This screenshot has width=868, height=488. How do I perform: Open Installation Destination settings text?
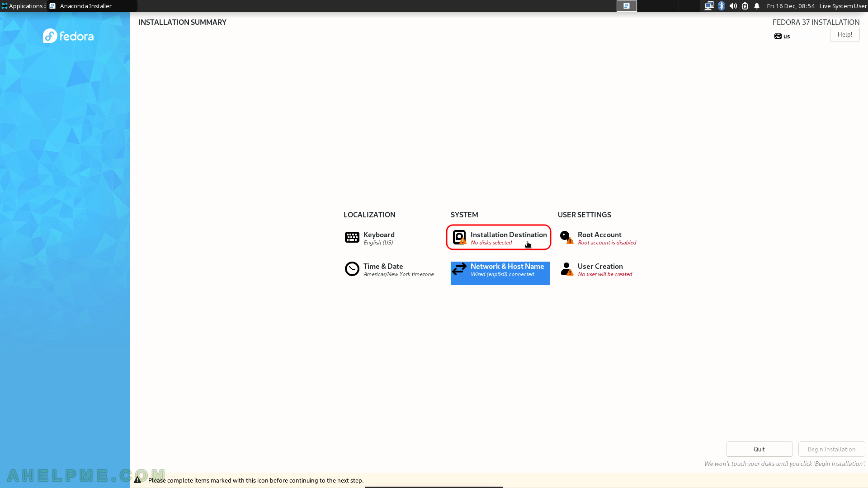(x=509, y=235)
